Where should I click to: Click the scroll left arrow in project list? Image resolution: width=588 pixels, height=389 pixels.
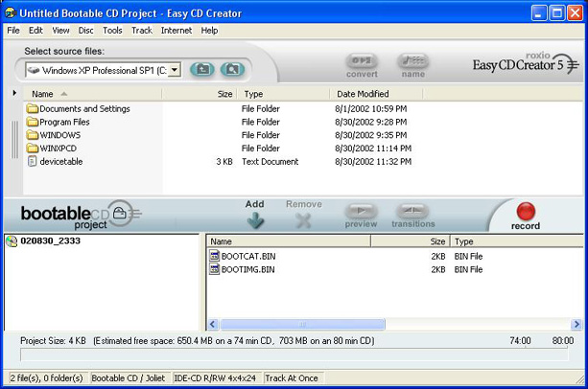[x=213, y=324]
